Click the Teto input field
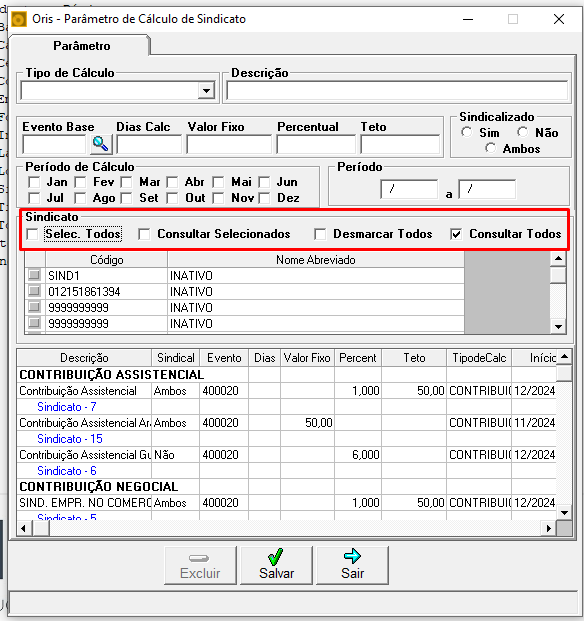 [x=400, y=144]
